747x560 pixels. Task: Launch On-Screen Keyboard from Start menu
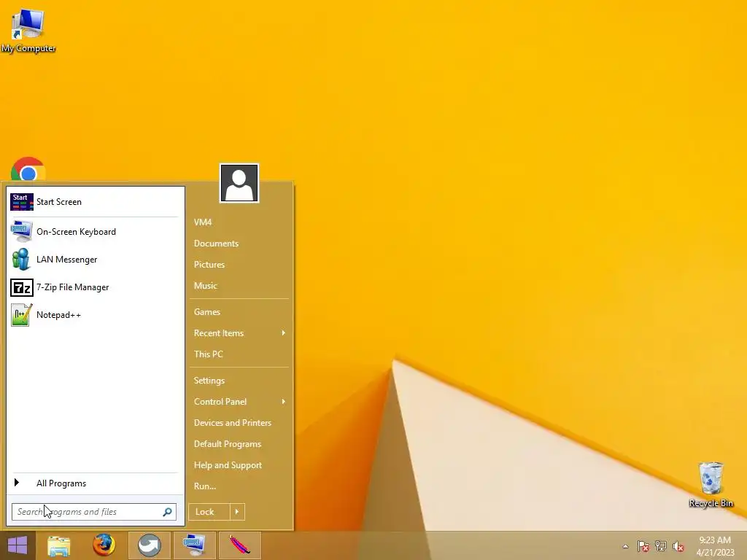pyautogui.click(x=96, y=232)
